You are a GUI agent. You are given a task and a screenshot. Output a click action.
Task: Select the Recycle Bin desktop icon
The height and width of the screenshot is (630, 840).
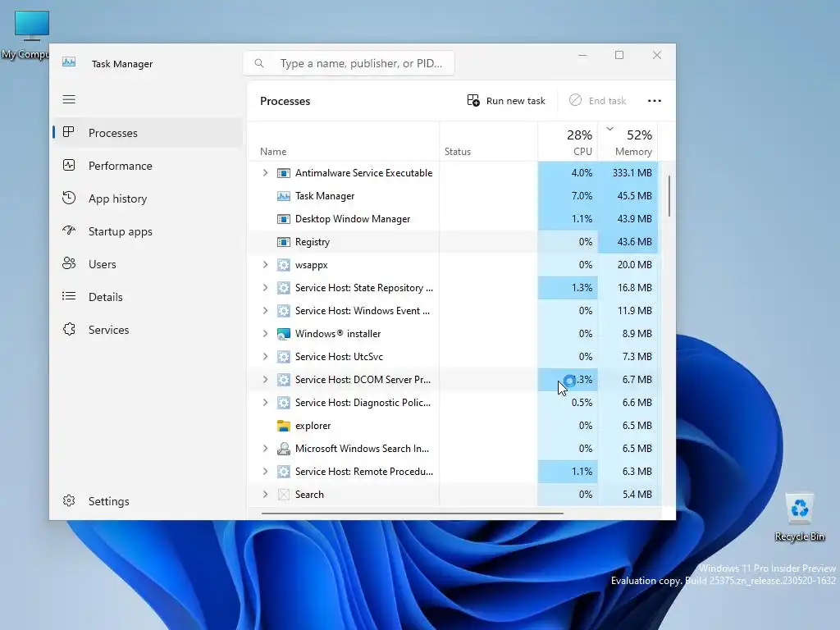click(x=799, y=518)
